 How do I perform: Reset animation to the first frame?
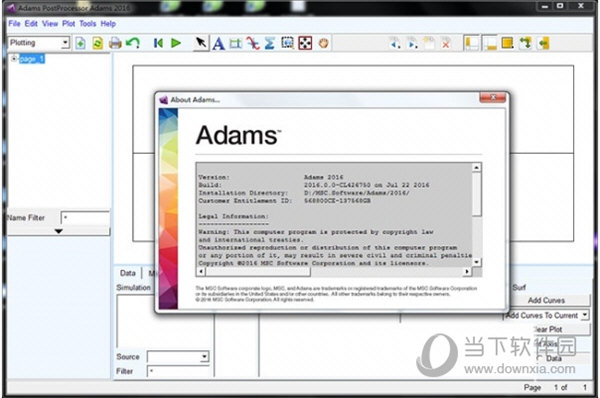[x=158, y=43]
